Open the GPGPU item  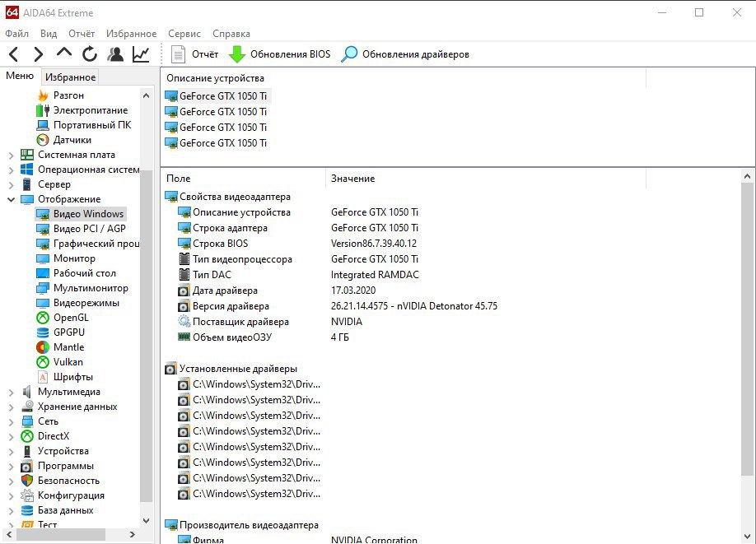click(x=61, y=332)
